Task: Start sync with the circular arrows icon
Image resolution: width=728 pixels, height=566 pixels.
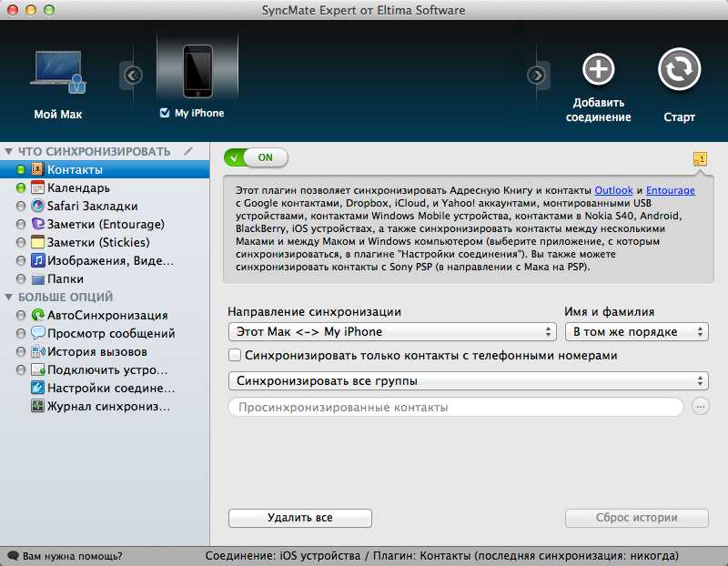Action: tap(679, 69)
